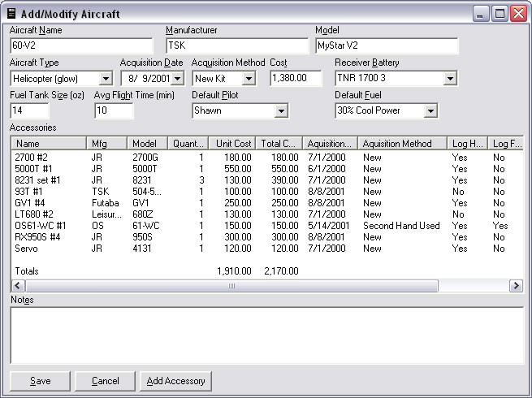Click the Aquisition Method column header

(402, 144)
